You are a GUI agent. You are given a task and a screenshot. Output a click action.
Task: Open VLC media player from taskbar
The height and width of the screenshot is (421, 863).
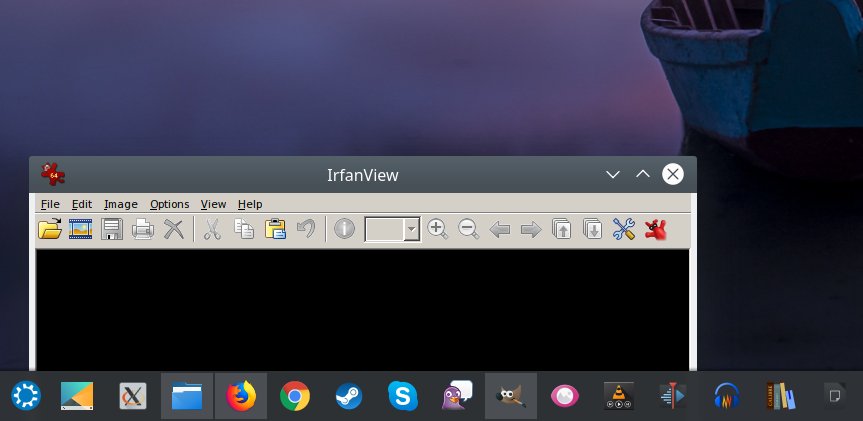coord(619,396)
